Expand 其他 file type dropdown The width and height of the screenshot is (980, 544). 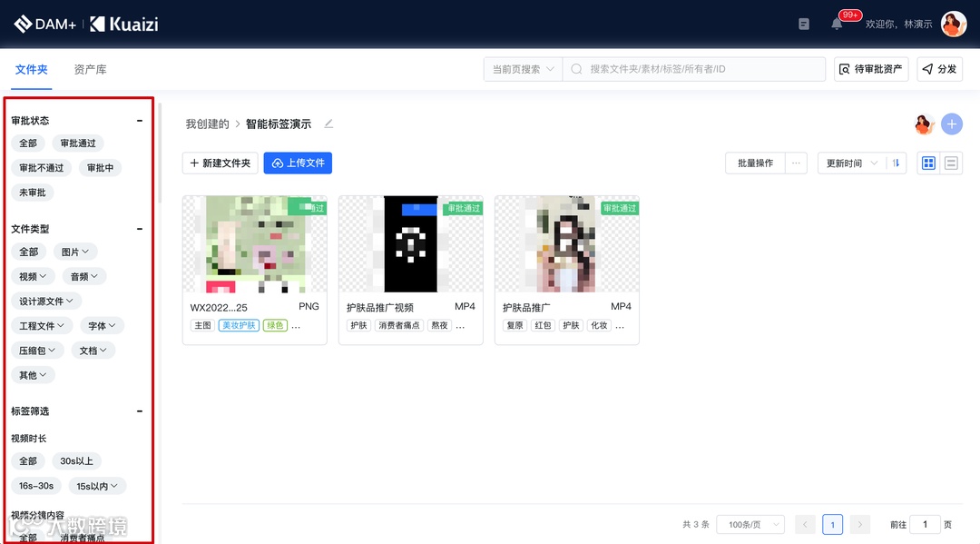34,375
